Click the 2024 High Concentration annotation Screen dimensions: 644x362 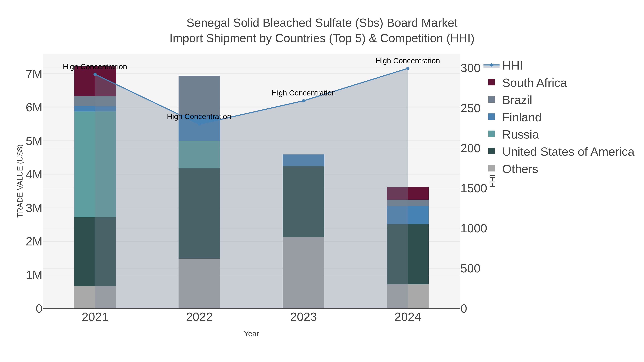click(x=408, y=61)
